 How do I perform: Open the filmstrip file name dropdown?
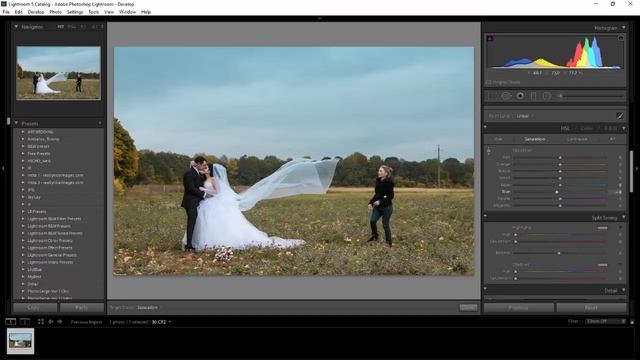[161, 322]
